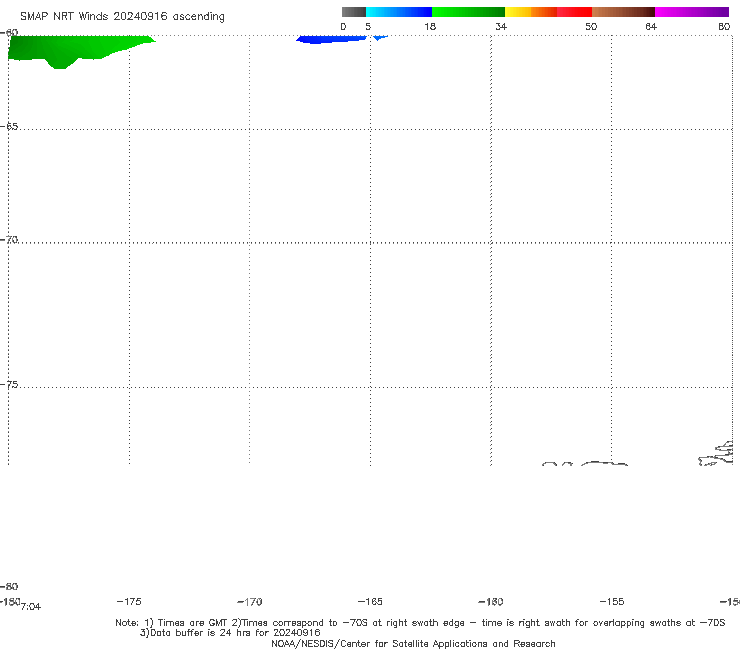Click the colorbar label '50'
This screenshot has width=740, height=650.
click(591, 26)
